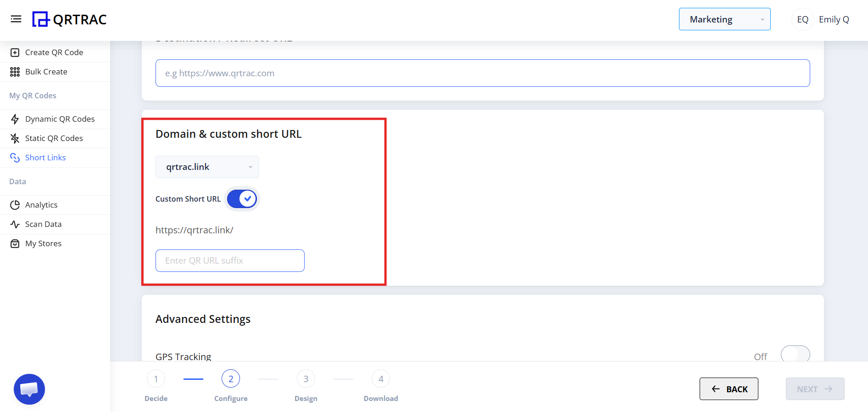Click the NEXT button
The image size is (868, 412).
815,389
